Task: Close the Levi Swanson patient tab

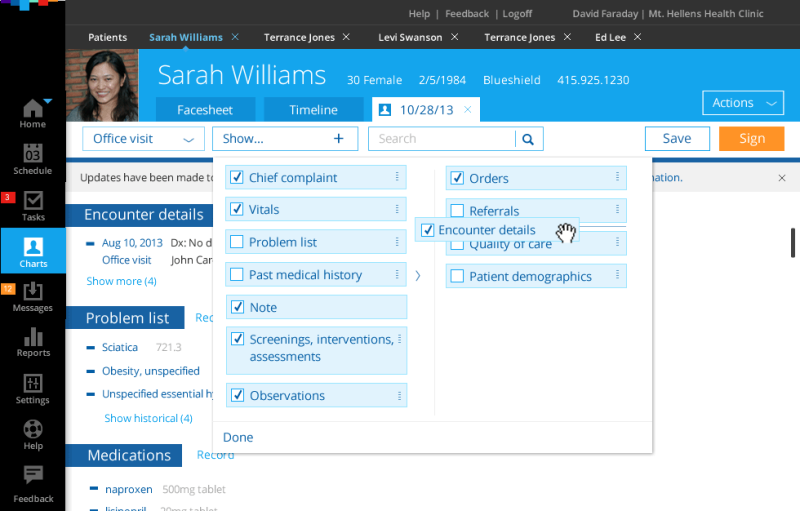Action: point(455,37)
